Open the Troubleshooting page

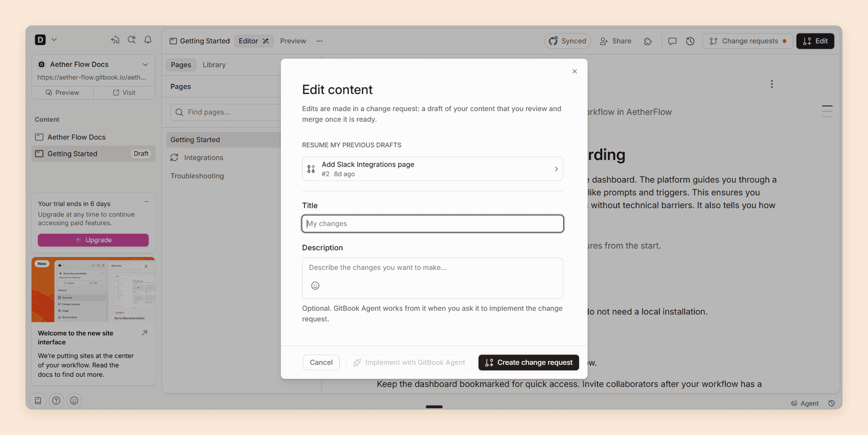(197, 176)
